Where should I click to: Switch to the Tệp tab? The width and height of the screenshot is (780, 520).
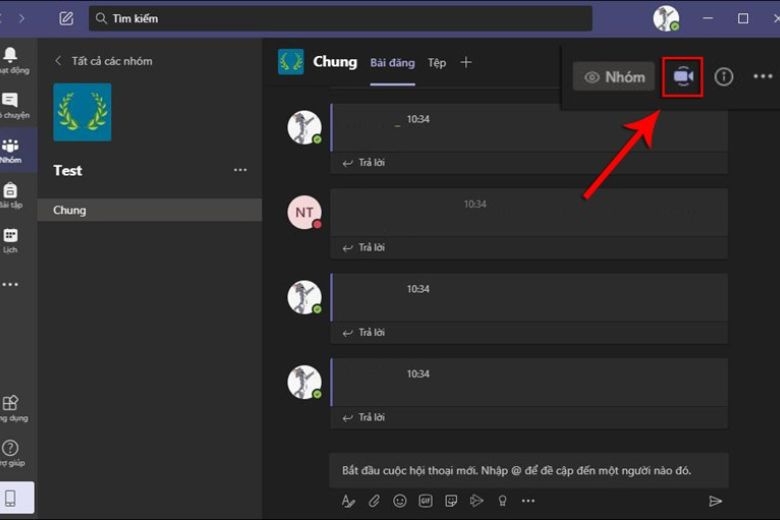click(x=437, y=63)
